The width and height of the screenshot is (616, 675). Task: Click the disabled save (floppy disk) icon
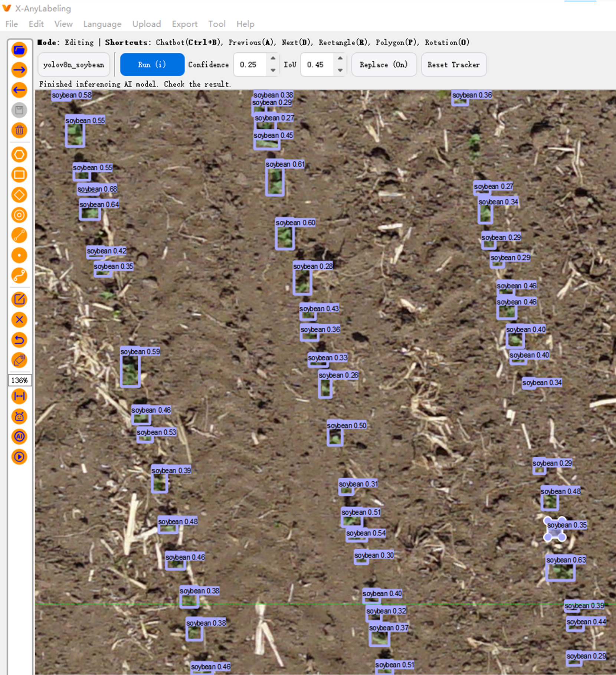tap(19, 110)
